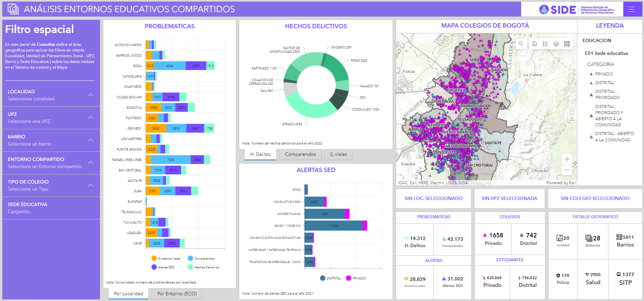Switch to the S. viales tab
This screenshot has height=301, width=644.
[x=338, y=154]
